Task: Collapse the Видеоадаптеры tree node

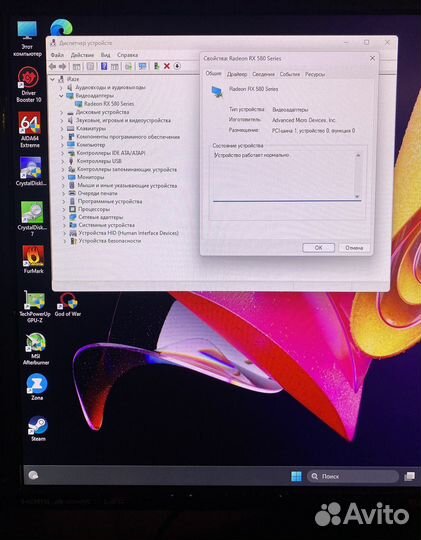Action: [x=61, y=96]
